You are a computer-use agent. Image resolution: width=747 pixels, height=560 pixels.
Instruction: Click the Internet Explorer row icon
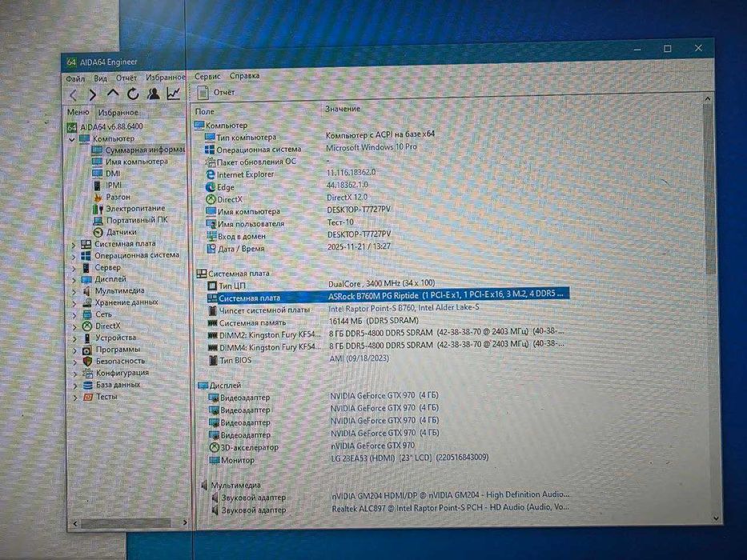coord(210,174)
